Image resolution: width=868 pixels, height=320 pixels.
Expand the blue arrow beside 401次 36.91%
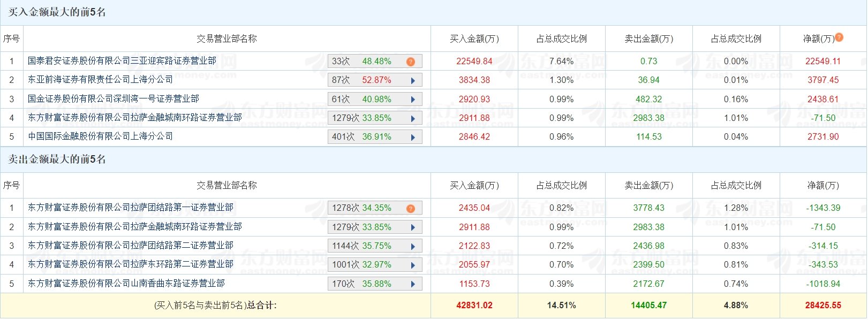coord(413,138)
